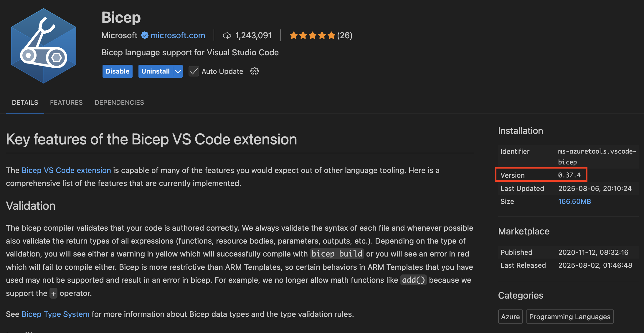Open more options beside Uninstall button

(x=177, y=71)
